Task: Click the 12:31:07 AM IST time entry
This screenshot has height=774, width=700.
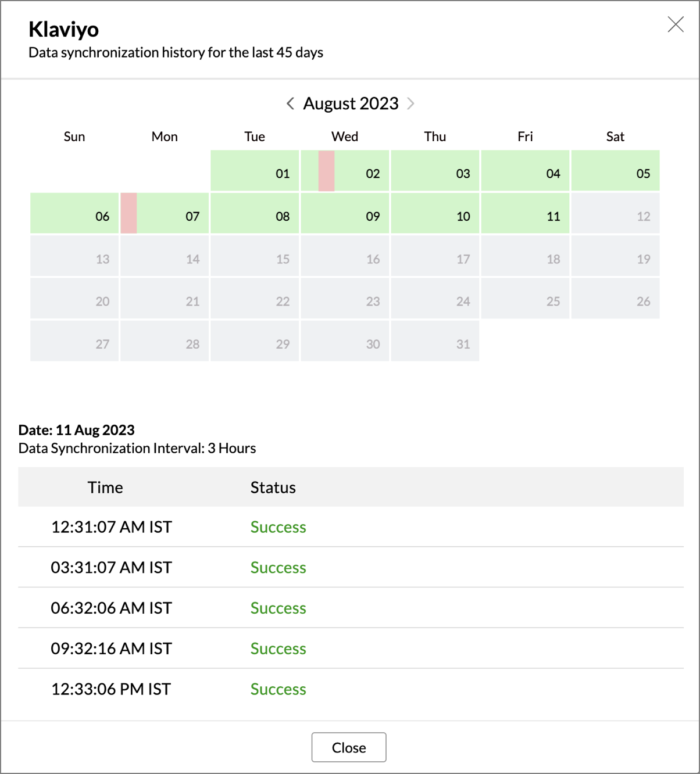Action: click(x=112, y=527)
